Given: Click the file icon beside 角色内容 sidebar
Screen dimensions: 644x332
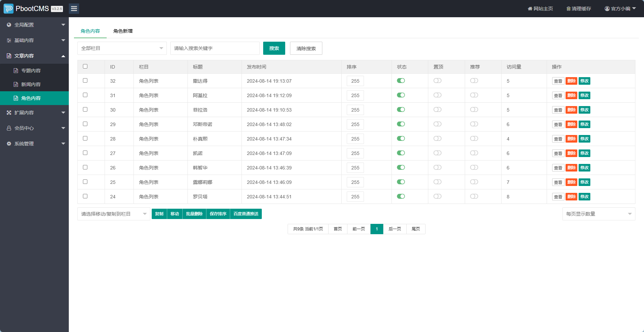Looking at the screenshot, I should [16, 98].
